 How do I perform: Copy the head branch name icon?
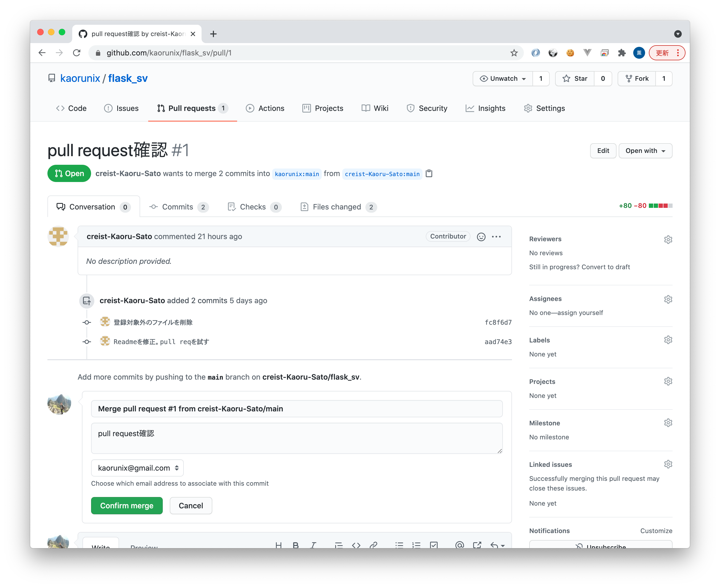tap(429, 173)
